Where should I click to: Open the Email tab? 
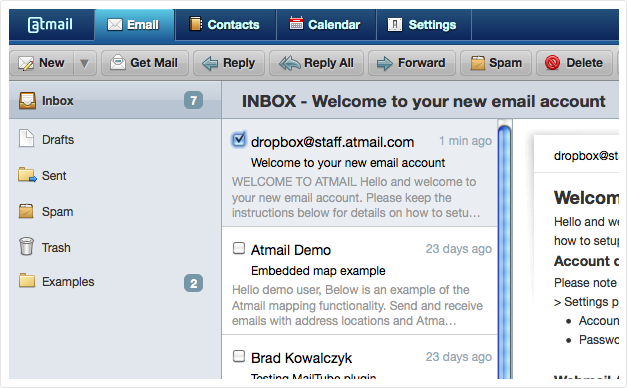click(x=134, y=25)
